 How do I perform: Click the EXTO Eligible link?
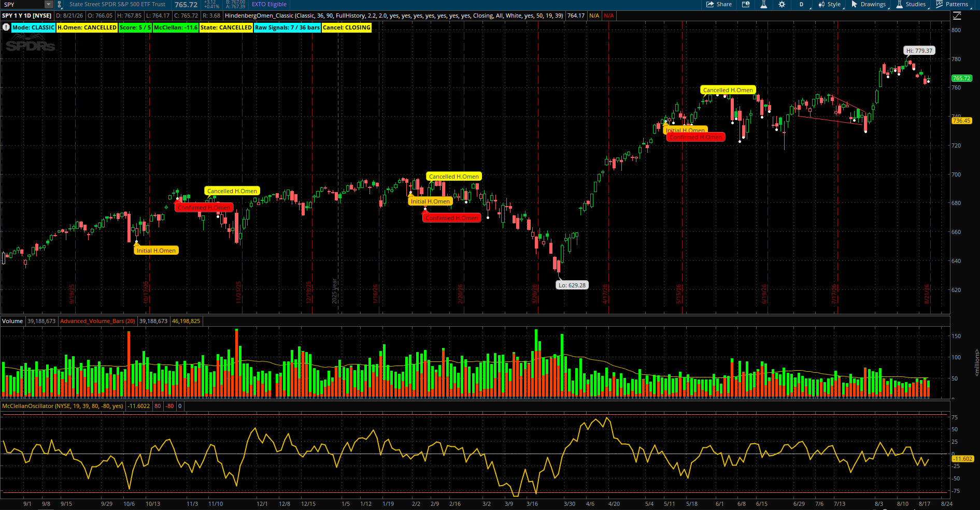coord(269,4)
